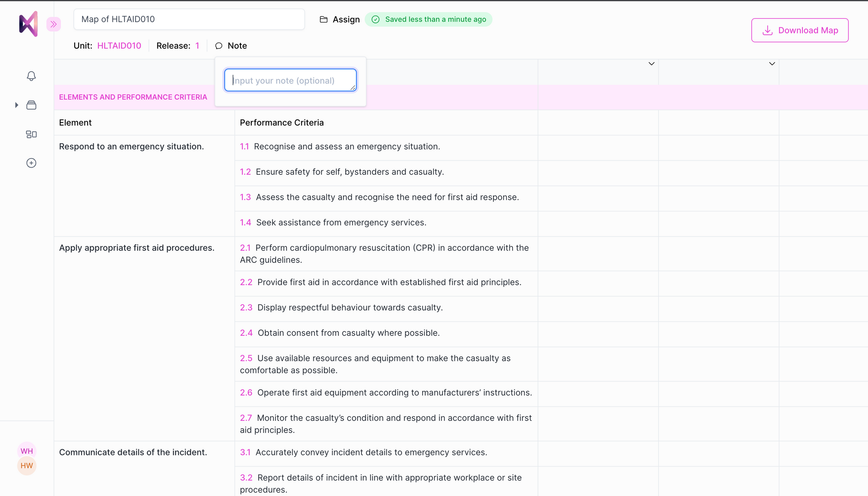This screenshot has width=868, height=496.
Task: Open the HLTAID010 unit link
Action: tap(119, 46)
